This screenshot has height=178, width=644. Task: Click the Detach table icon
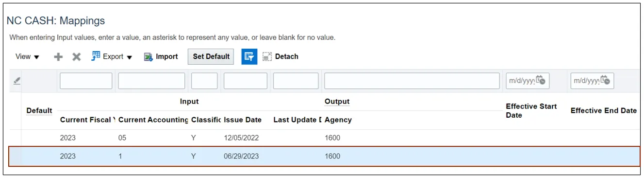pyautogui.click(x=267, y=57)
